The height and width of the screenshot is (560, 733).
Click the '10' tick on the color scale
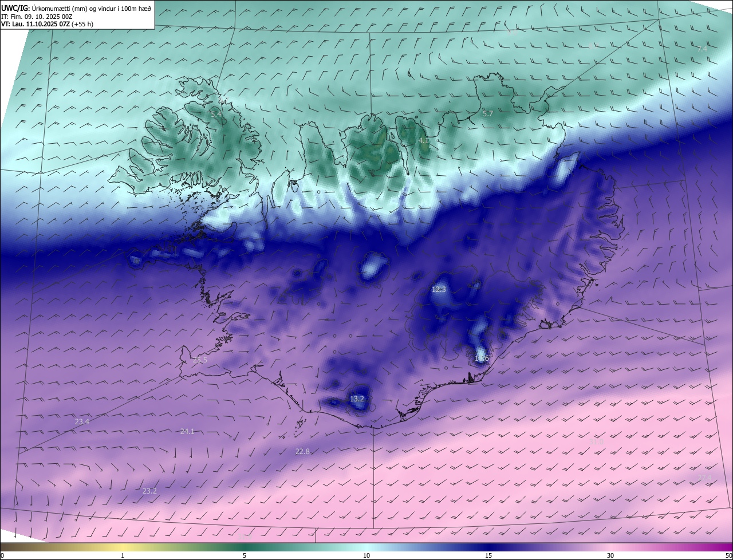tap(366, 555)
